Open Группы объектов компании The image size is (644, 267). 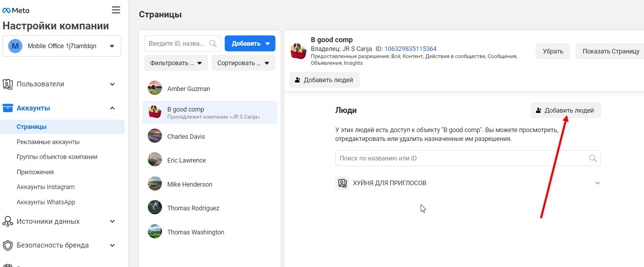click(x=57, y=157)
